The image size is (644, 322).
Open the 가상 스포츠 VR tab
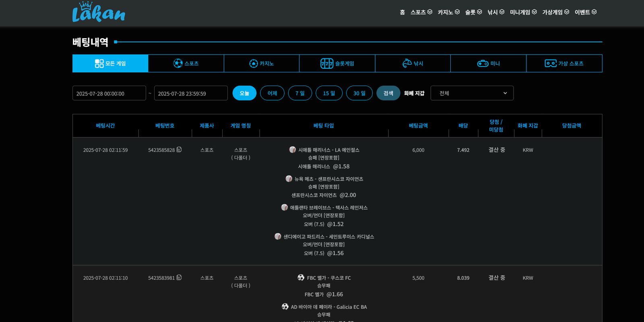[x=564, y=64]
